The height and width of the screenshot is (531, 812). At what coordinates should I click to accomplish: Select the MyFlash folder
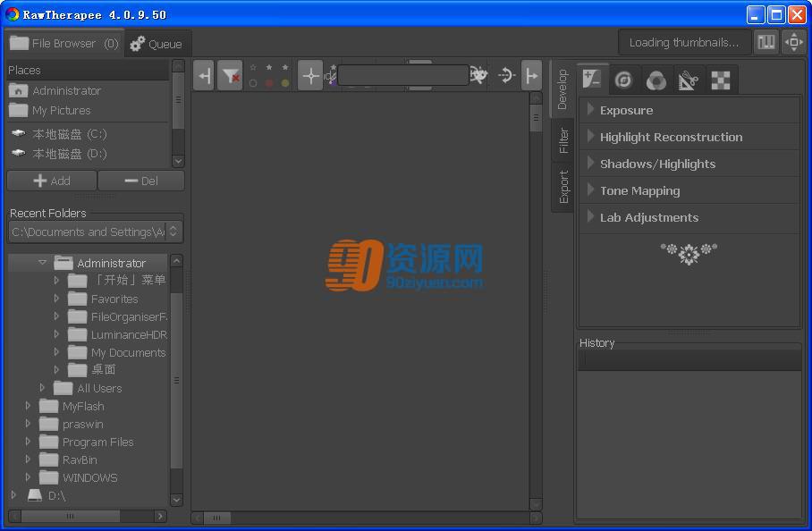click(83, 406)
